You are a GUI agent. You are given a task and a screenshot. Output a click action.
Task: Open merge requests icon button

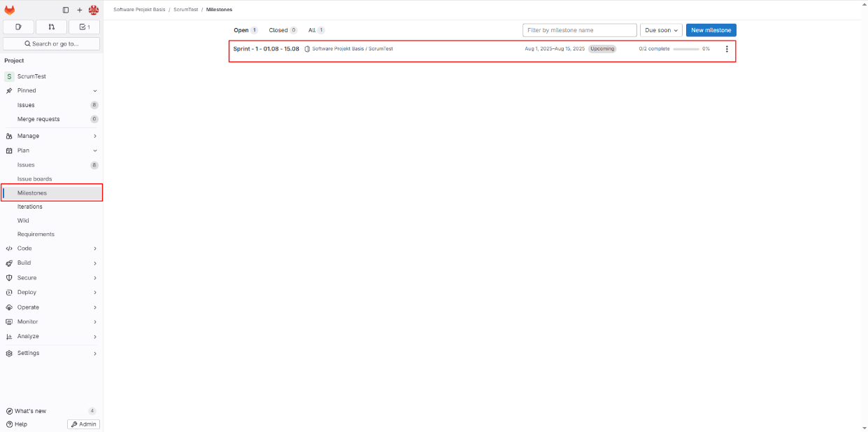coord(51,27)
